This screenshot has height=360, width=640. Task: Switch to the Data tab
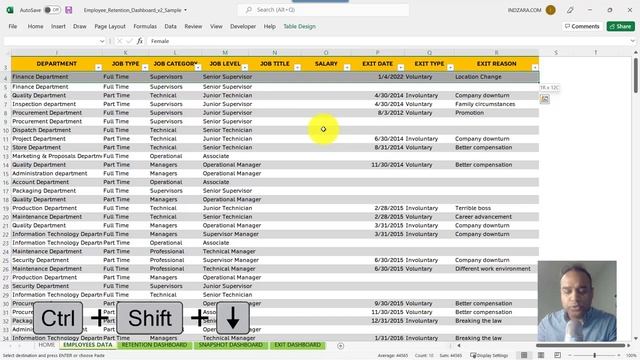click(171, 26)
